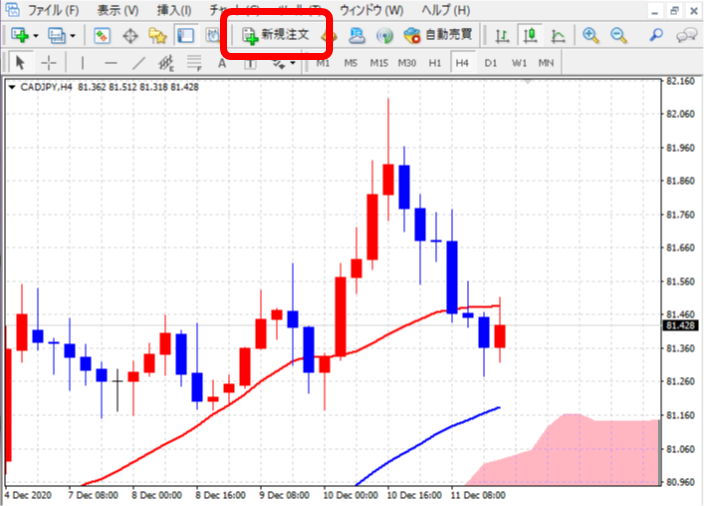Viewport: 704px width, 506px height.
Task: Open the 表示 (V) menu
Action: (x=118, y=10)
